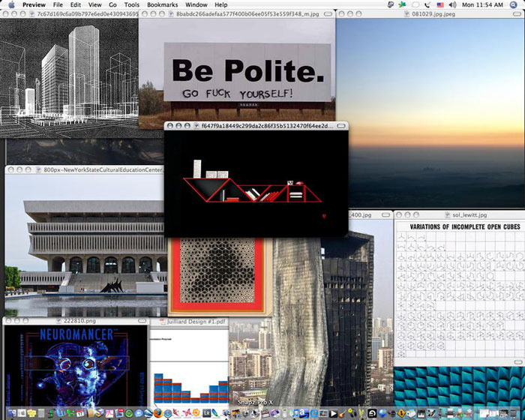Toggle toolbar pill on 8babdc266 billboard window
This screenshot has width=525, height=420.
point(328,13)
